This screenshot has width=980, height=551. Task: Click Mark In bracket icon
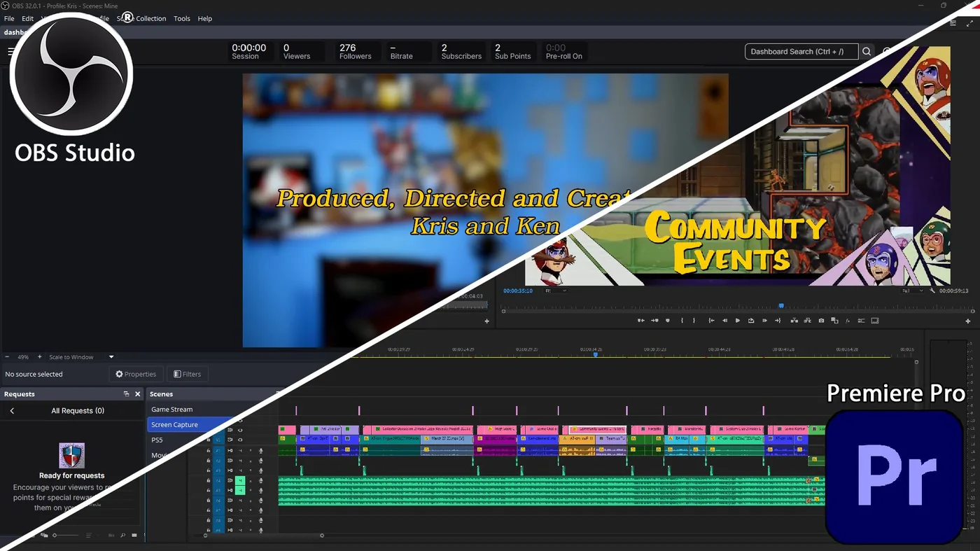click(x=682, y=321)
